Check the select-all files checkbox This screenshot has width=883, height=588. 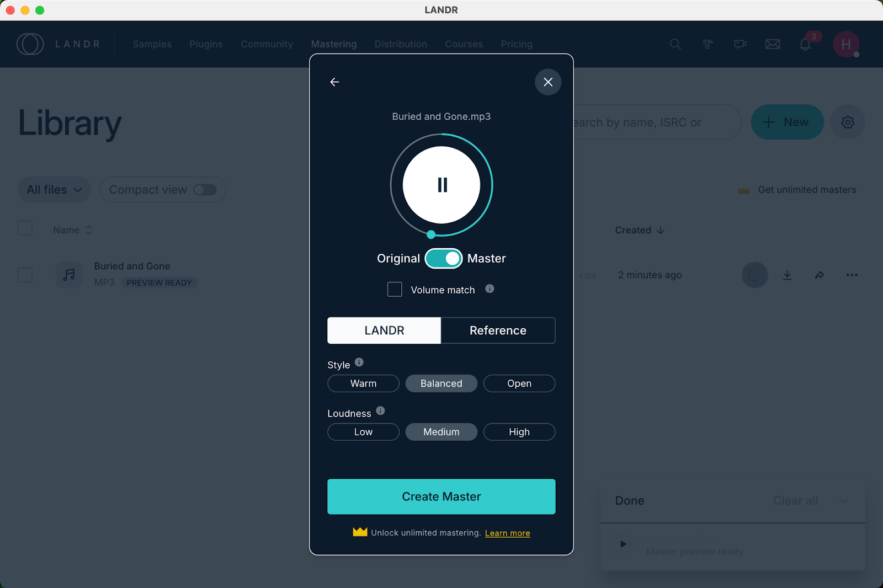[x=25, y=228]
